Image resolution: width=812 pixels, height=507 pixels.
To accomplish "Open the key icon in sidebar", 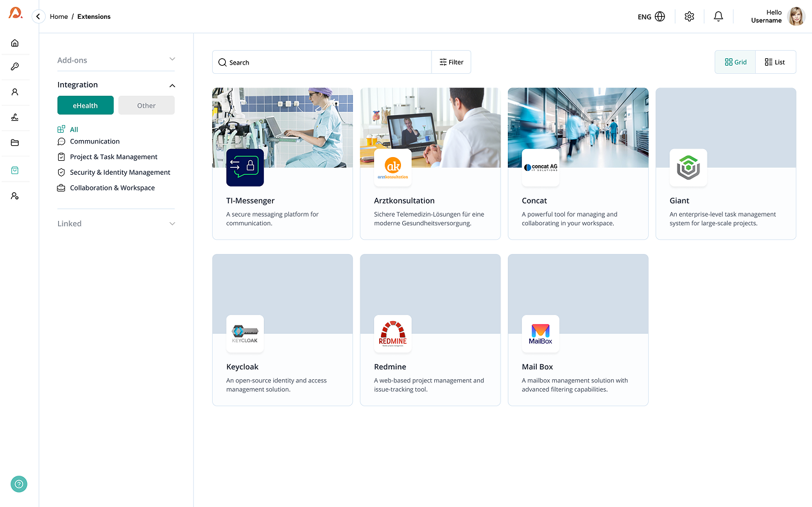I will click(15, 67).
